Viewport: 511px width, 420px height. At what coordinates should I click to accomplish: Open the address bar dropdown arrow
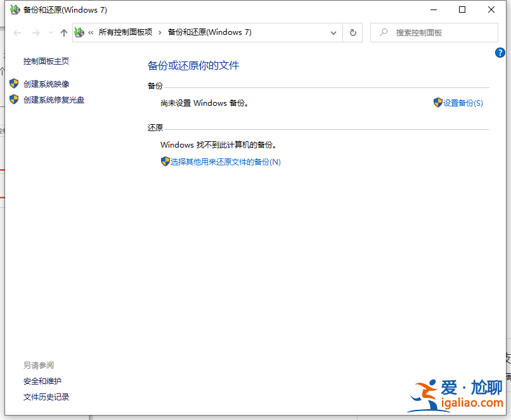[333, 32]
